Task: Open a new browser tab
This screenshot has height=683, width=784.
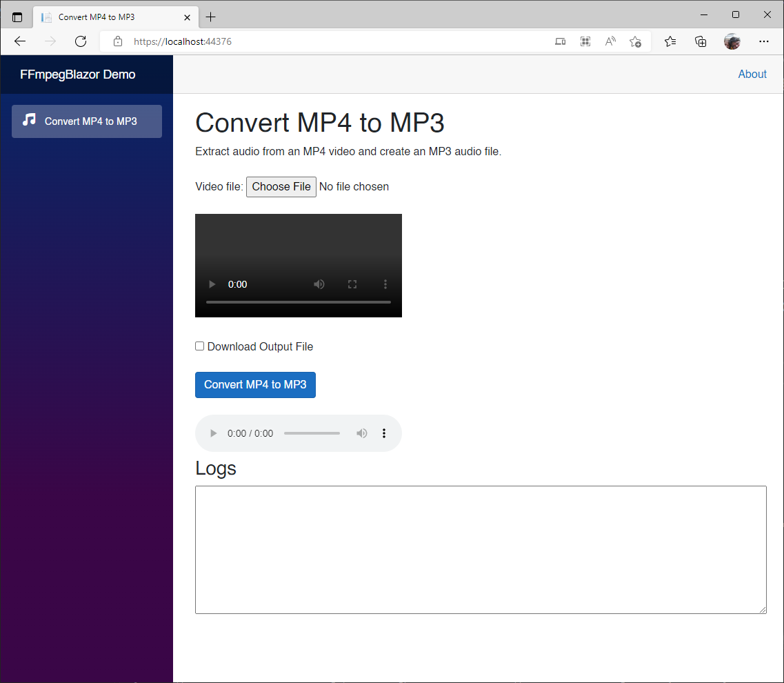Action: point(210,17)
